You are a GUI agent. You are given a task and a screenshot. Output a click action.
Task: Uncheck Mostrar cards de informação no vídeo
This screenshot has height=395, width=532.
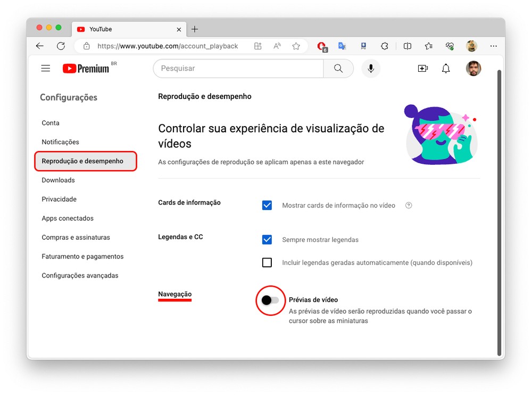(267, 205)
